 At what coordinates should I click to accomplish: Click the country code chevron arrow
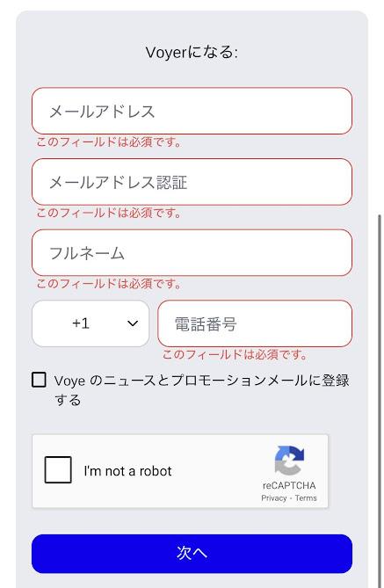[133, 323]
